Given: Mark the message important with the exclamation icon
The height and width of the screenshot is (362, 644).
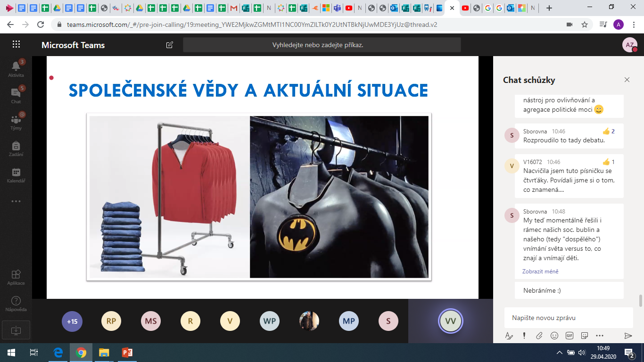Looking at the screenshot, I should 524,336.
